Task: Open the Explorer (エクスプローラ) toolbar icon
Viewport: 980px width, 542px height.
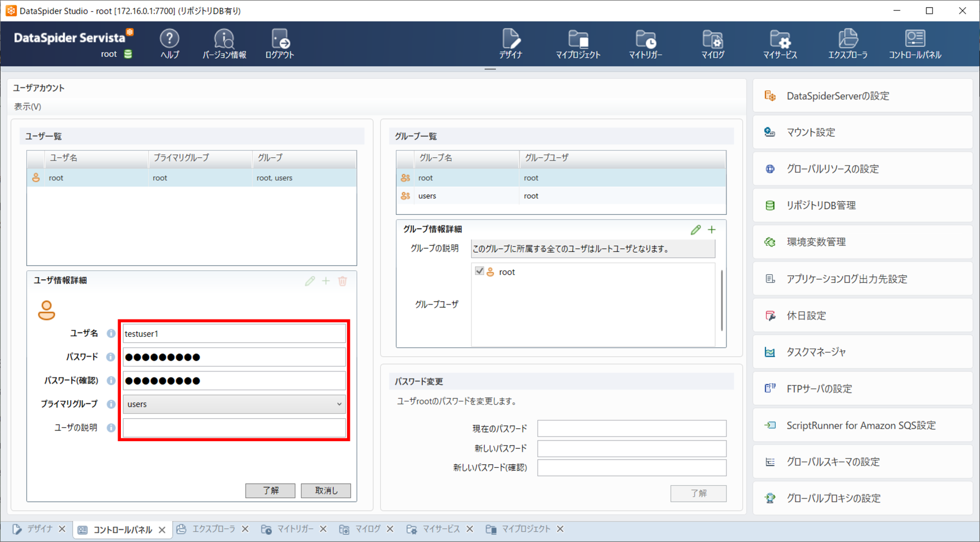Action: point(847,43)
